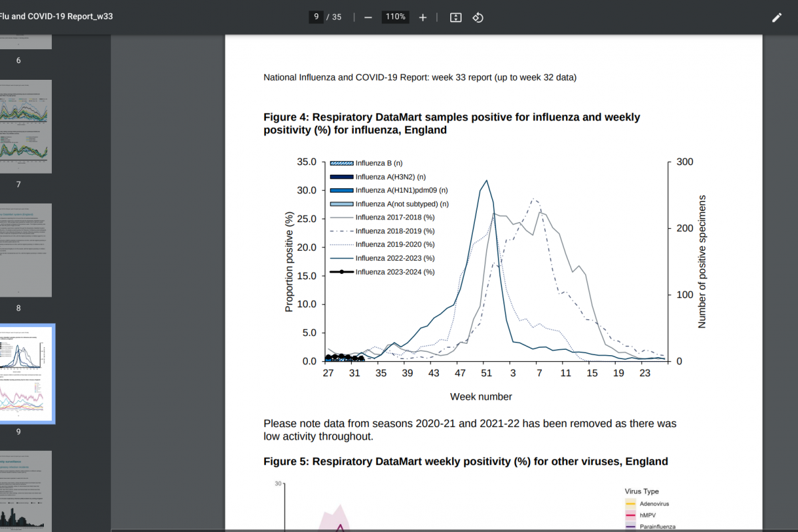Click Influenza 2023-2024 (%) legend entry
798x532 pixels.
click(394, 272)
